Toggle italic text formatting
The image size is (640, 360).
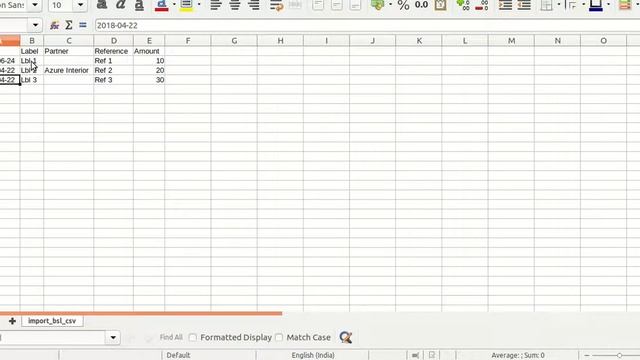pyautogui.click(x=120, y=5)
